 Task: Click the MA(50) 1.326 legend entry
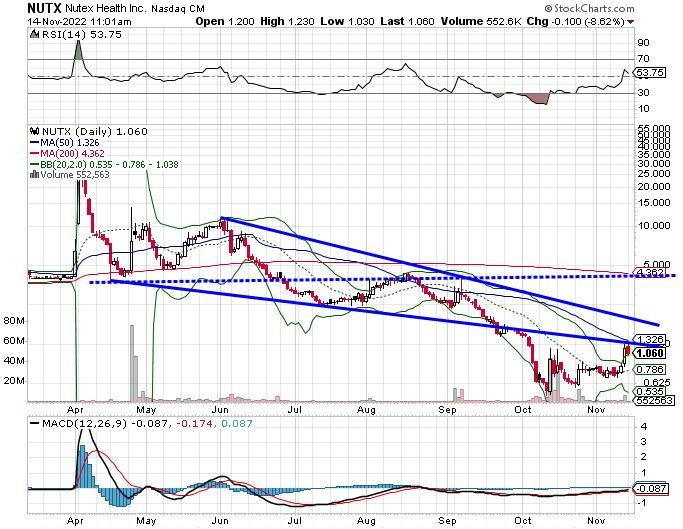point(64,142)
